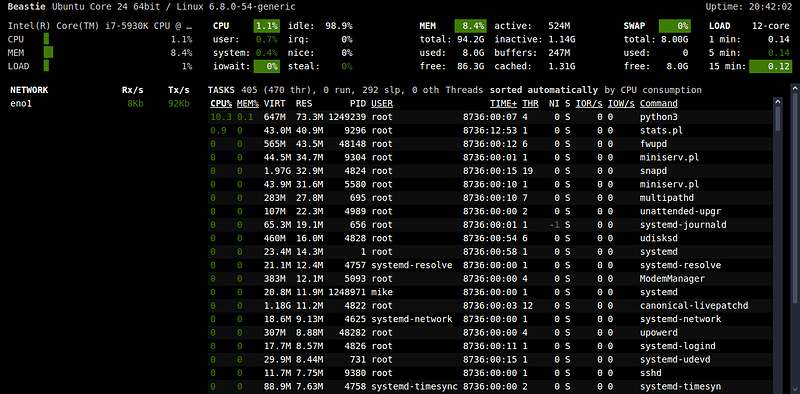Click the Command column header
Viewport: 800px width, 394px height.
[659, 104]
